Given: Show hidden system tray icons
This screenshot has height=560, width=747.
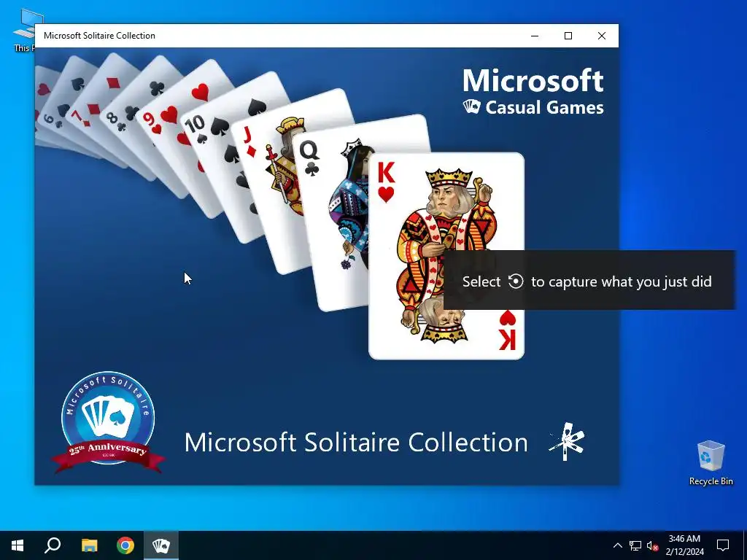Looking at the screenshot, I should (617, 545).
